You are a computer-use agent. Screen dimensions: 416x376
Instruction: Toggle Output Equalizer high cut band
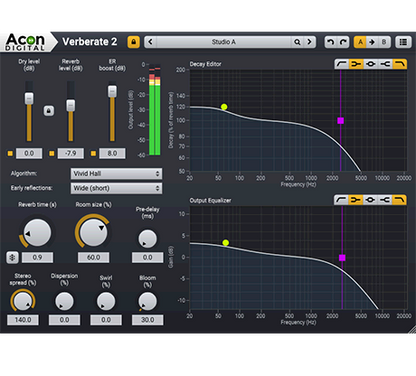click(x=399, y=200)
